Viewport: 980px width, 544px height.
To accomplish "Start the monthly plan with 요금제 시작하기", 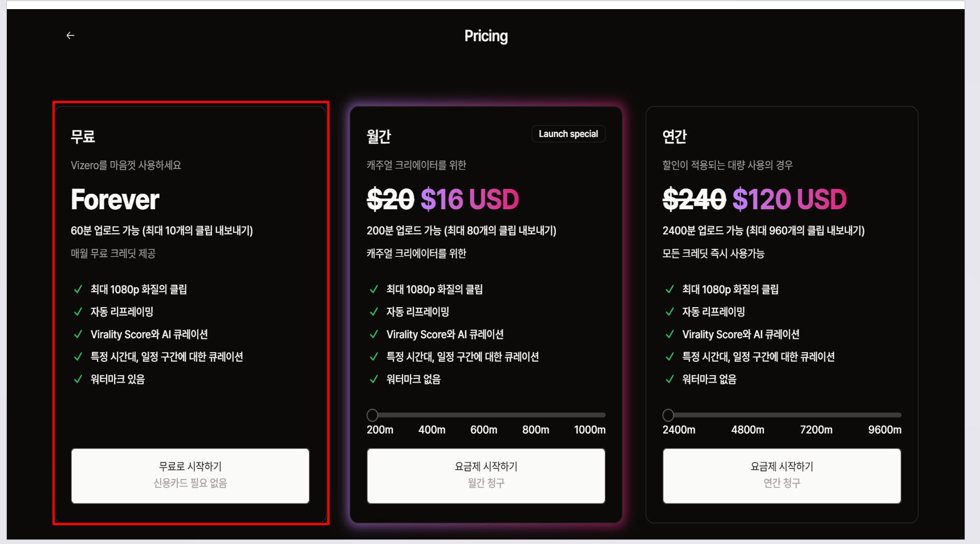I will (486, 475).
